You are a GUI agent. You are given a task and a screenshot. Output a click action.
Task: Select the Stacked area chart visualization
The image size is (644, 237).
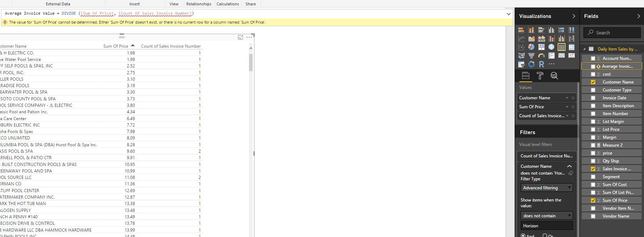click(x=541, y=38)
